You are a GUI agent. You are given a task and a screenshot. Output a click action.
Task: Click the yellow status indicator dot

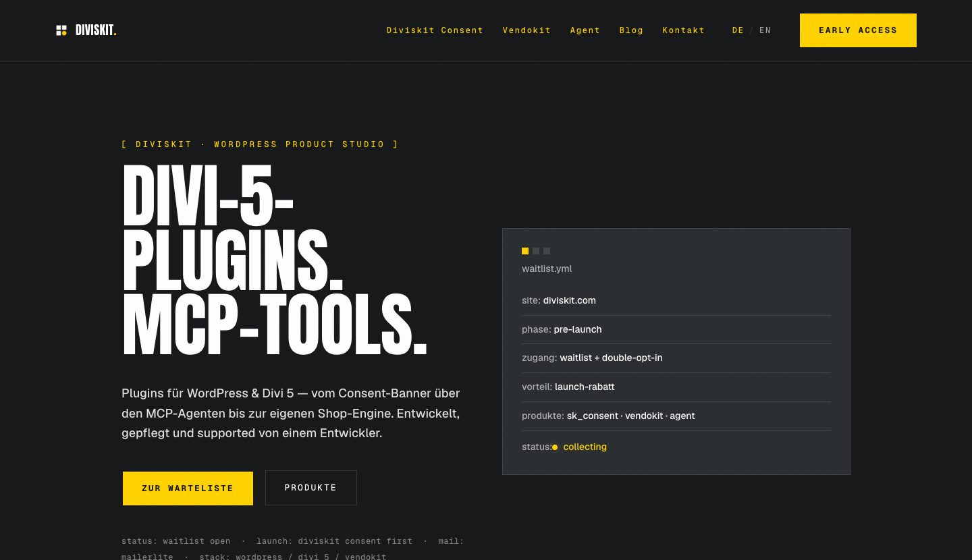555,447
